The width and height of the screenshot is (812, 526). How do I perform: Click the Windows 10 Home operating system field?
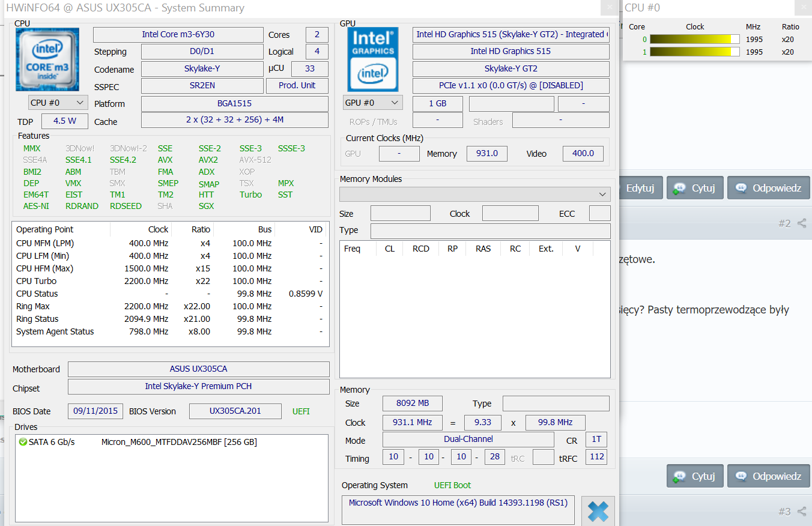[x=458, y=509]
